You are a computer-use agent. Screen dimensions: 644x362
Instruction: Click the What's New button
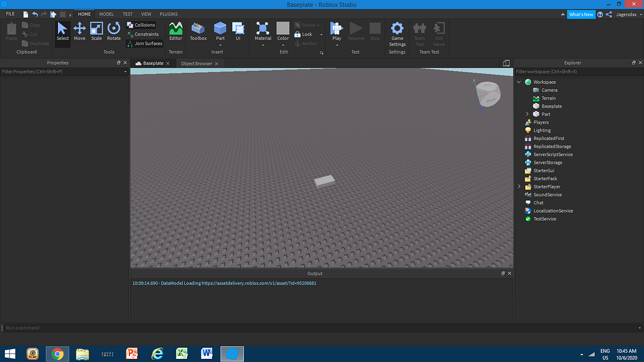[x=581, y=14]
